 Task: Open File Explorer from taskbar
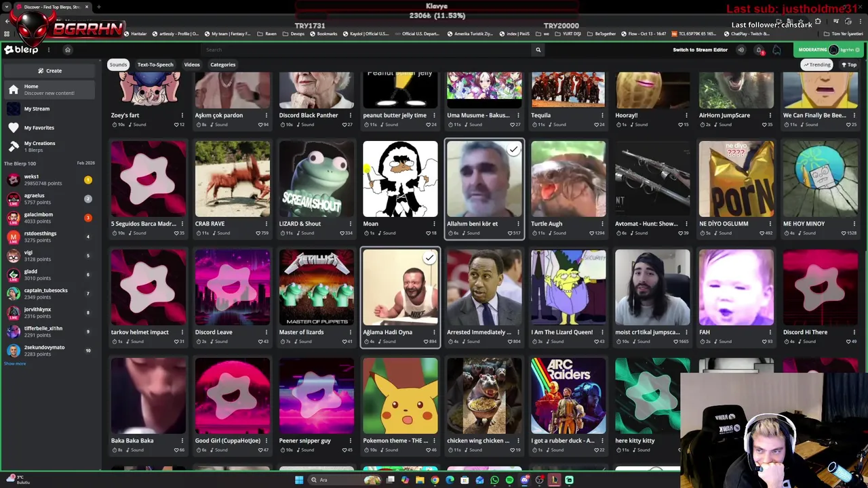point(420,480)
